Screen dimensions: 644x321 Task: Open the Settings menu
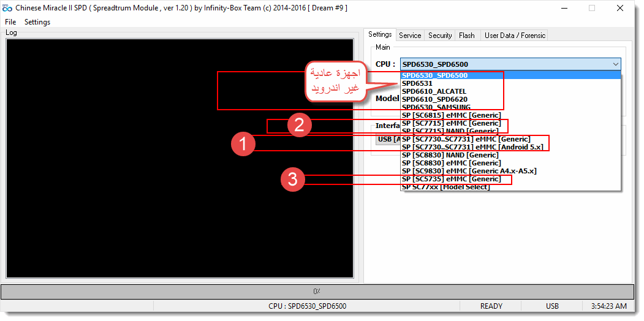click(37, 22)
